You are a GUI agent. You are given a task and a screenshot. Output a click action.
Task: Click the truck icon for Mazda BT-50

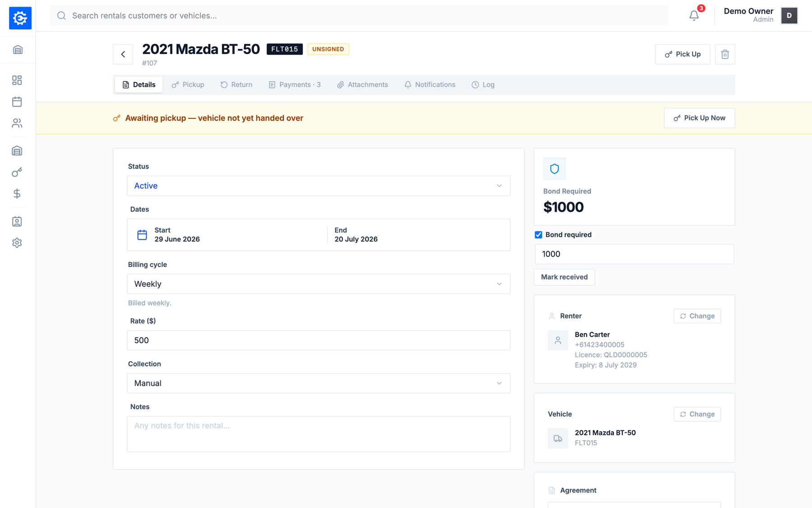pos(558,438)
